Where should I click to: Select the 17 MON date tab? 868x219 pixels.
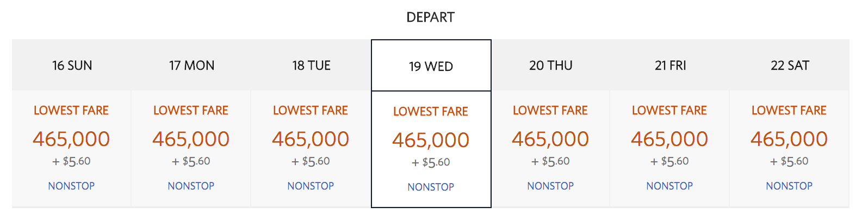191,65
